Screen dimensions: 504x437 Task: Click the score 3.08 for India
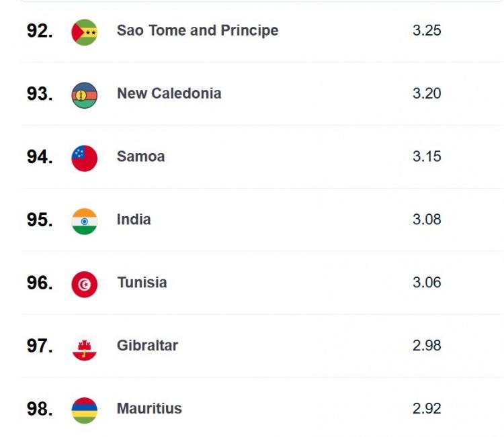(x=427, y=220)
